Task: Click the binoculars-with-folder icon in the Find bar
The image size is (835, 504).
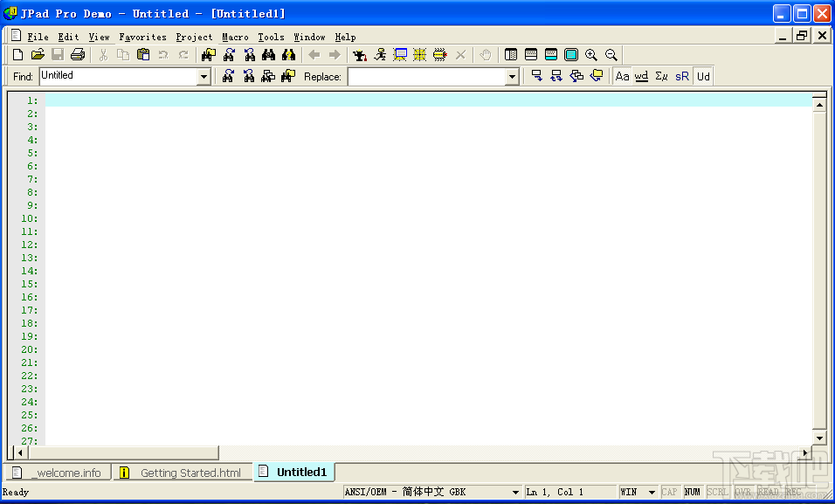Action: [288, 76]
